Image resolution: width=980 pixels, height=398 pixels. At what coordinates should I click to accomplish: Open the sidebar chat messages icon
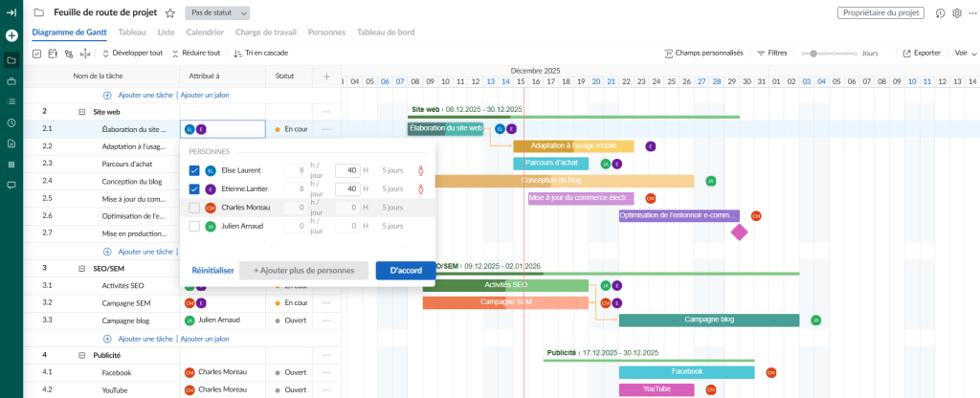click(x=11, y=185)
